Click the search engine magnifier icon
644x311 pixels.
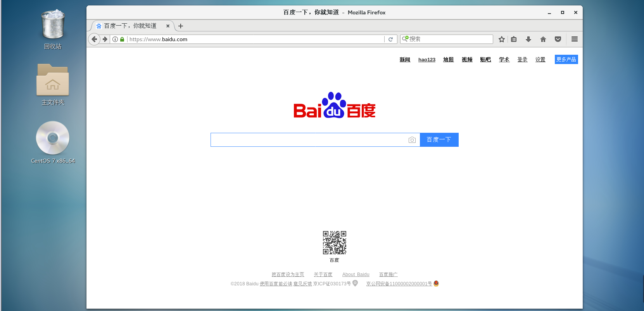[405, 39]
